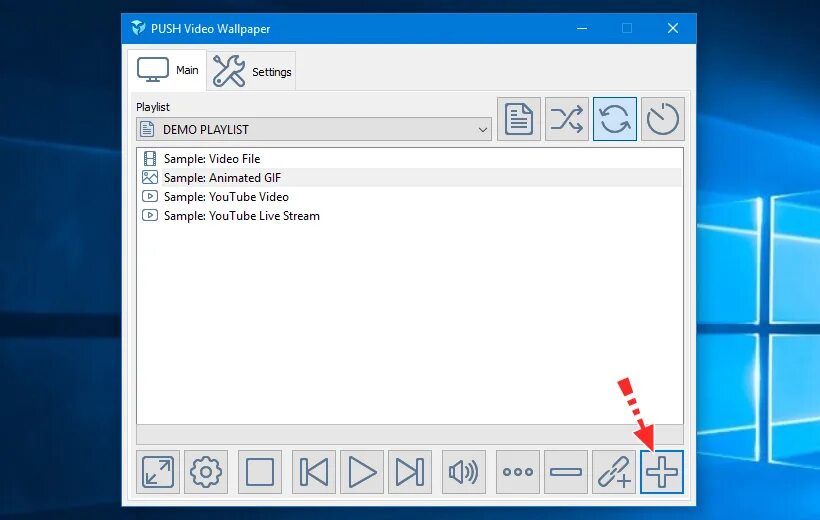This screenshot has height=520, width=820.
Task: Open the three-dots more options button
Action: (518, 472)
